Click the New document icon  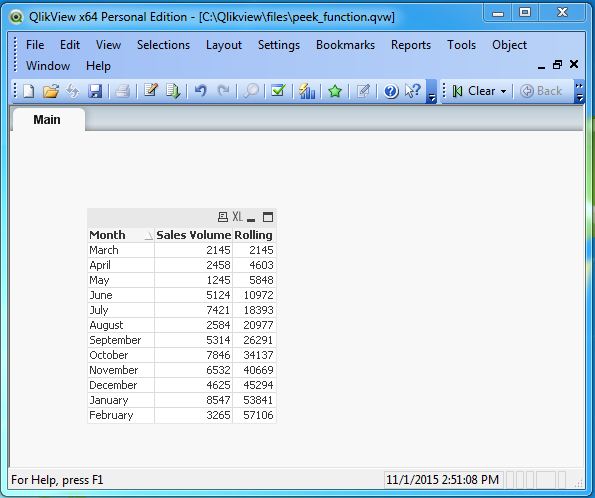tap(29, 91)
